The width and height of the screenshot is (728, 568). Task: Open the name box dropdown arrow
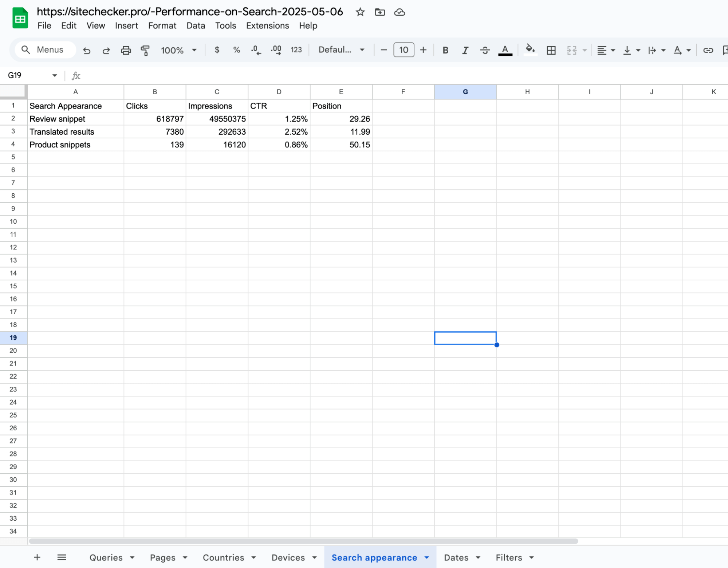pos(55,75)
